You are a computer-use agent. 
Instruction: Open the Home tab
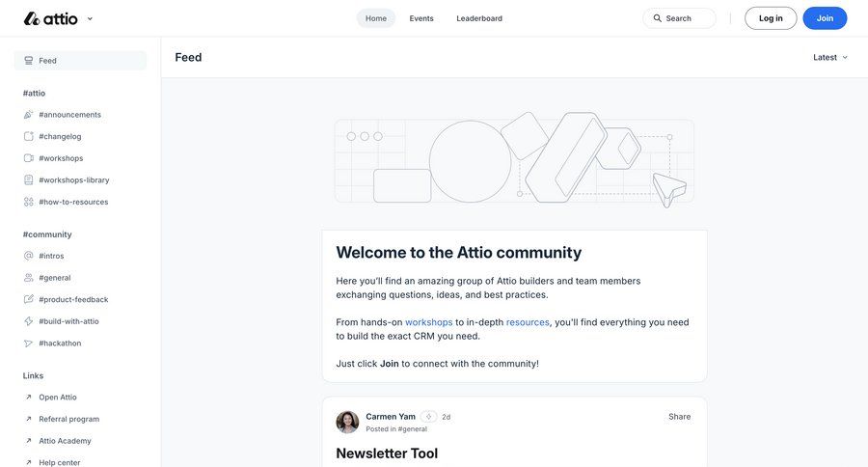coord(376,18)
